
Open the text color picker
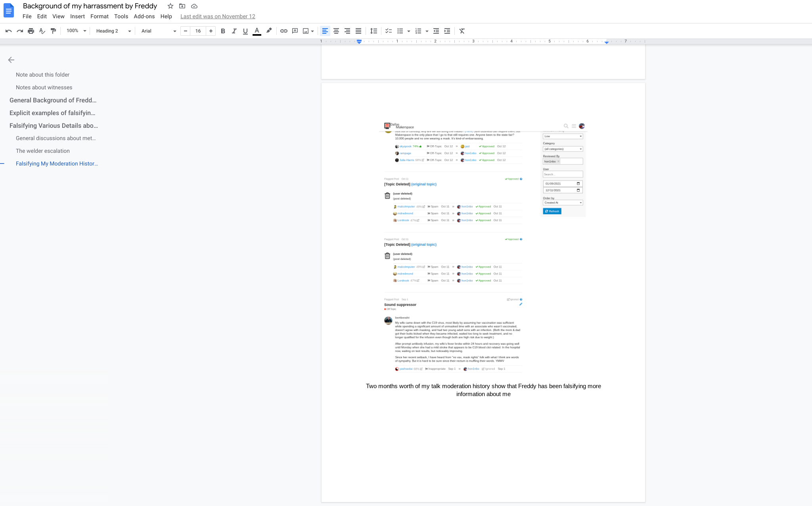257,31
